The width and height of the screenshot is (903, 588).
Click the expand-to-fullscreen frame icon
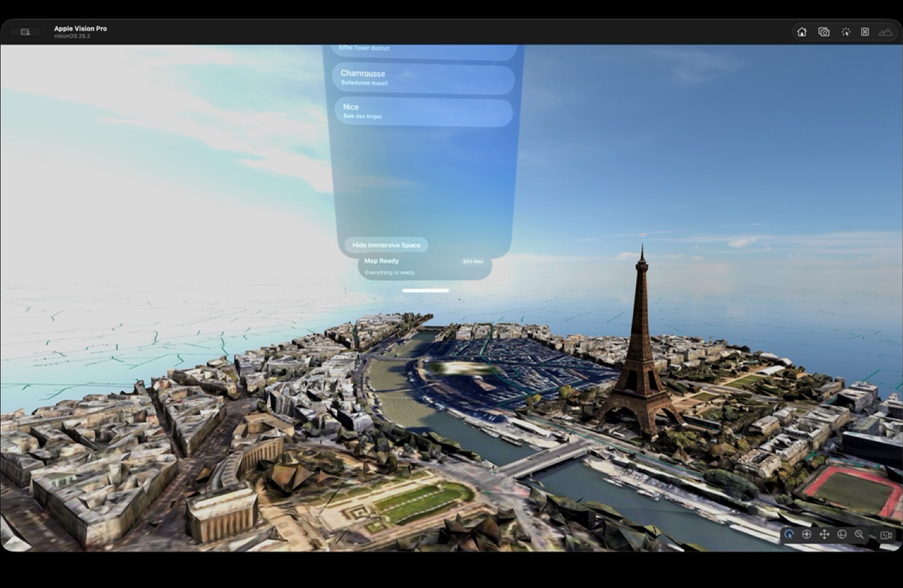865,32
